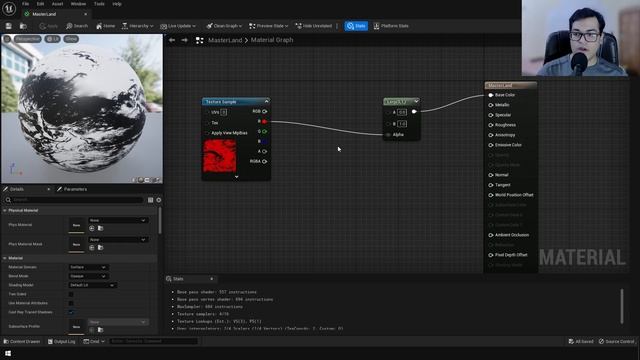Click the Material Graph breadcrumb
The width and height of the screenshot is (640, 360).
click(x=272, y=40)
